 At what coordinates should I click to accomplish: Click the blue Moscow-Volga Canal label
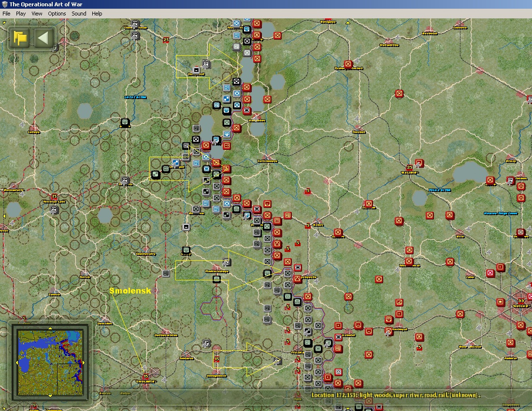(x=501, y=213)
